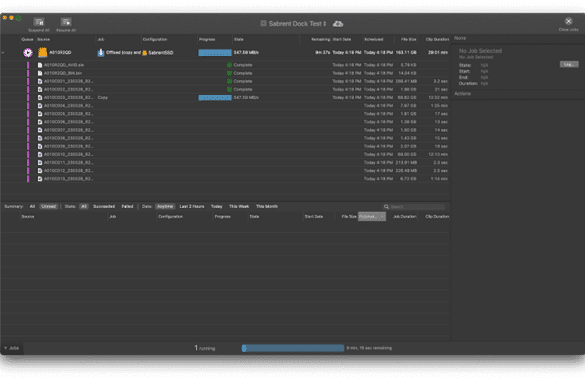The image size is (585, 380).
Task: Click the blue Offload job icon
Action: 101,53
